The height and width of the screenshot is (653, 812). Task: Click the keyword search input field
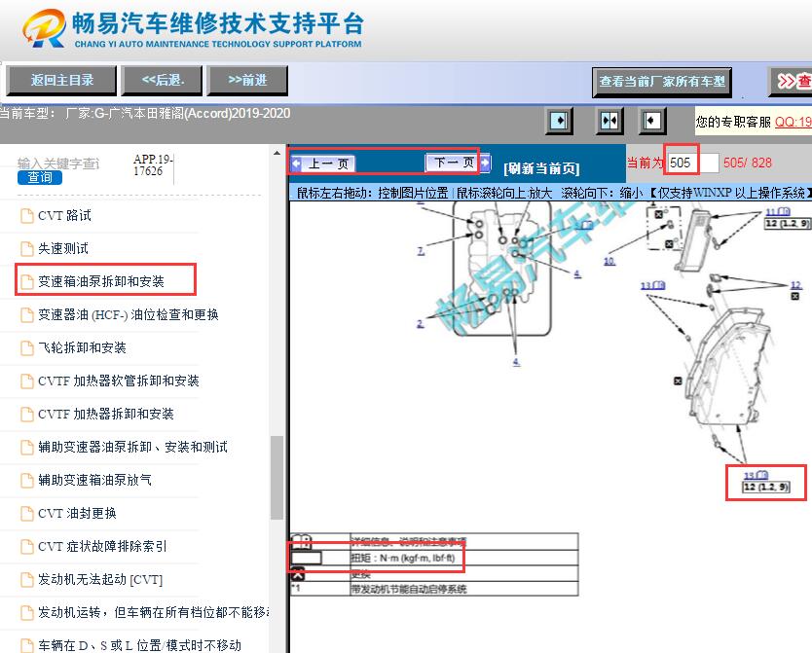point(58,163)
